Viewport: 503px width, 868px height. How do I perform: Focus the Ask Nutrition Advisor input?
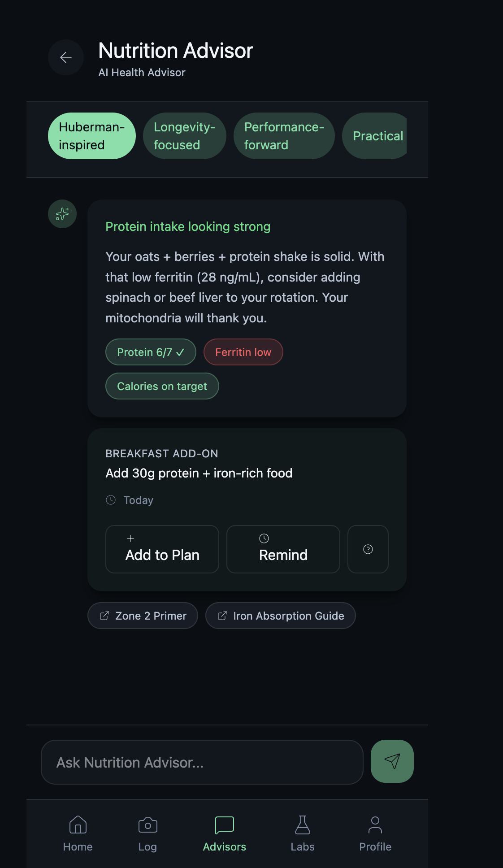pos(202,762)
